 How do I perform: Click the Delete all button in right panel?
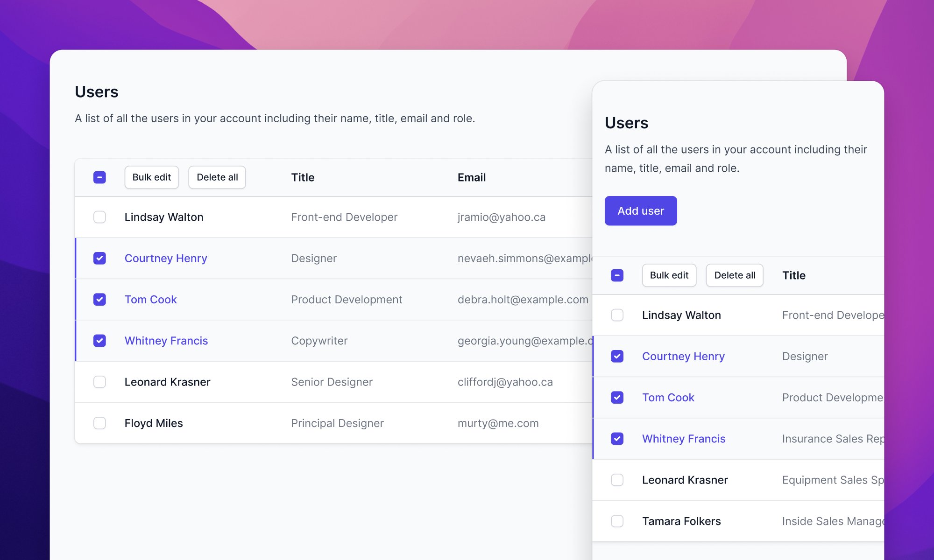pyautogui.click(x=735, y=274)
